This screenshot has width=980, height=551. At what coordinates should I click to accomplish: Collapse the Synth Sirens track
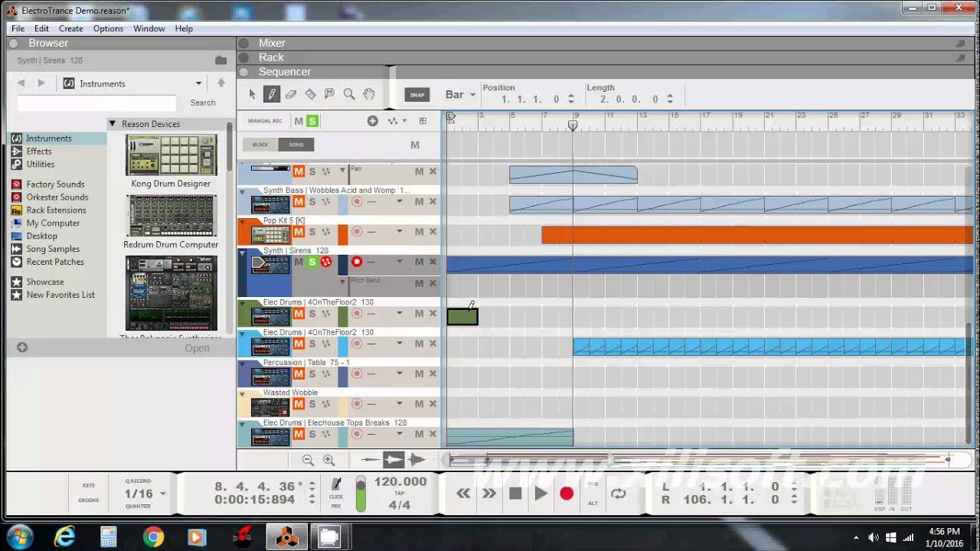coord(243,252)
